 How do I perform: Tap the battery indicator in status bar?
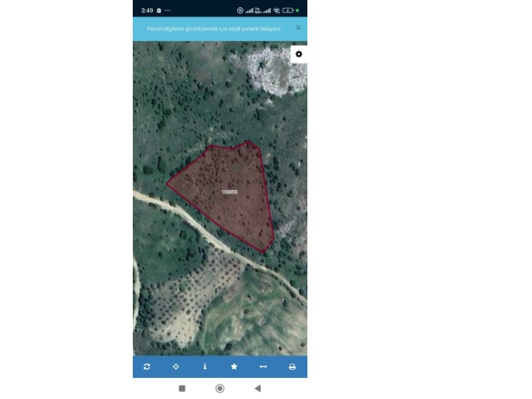click(287, 11)
